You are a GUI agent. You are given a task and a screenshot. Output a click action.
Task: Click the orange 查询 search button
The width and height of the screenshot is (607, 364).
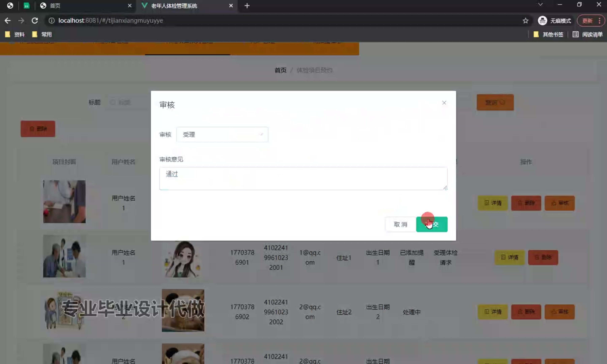pyautogui.click(x=495, y=102)
